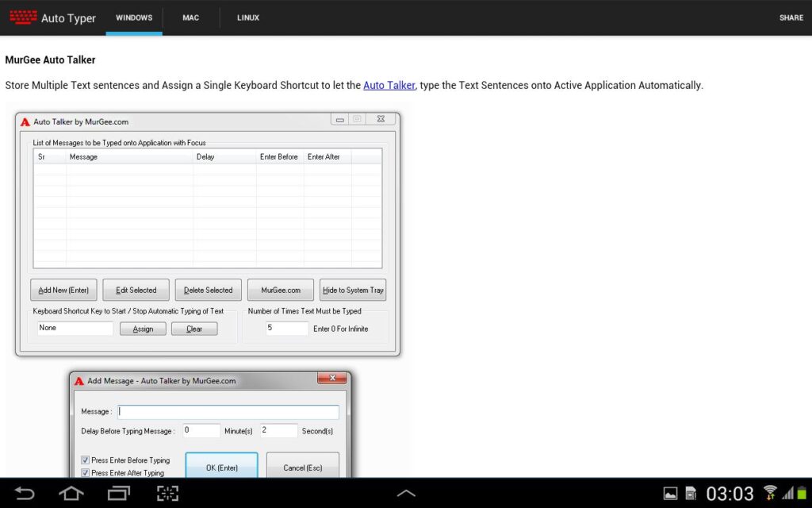This screenshot has height=508, width=812.
Task: Toggle Press Enter After Typing checkbox
Action: tap(86, 473)
